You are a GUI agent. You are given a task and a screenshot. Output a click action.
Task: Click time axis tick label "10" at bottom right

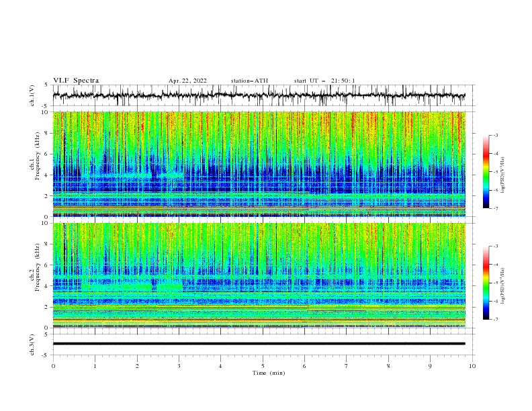tap(472, 366)
